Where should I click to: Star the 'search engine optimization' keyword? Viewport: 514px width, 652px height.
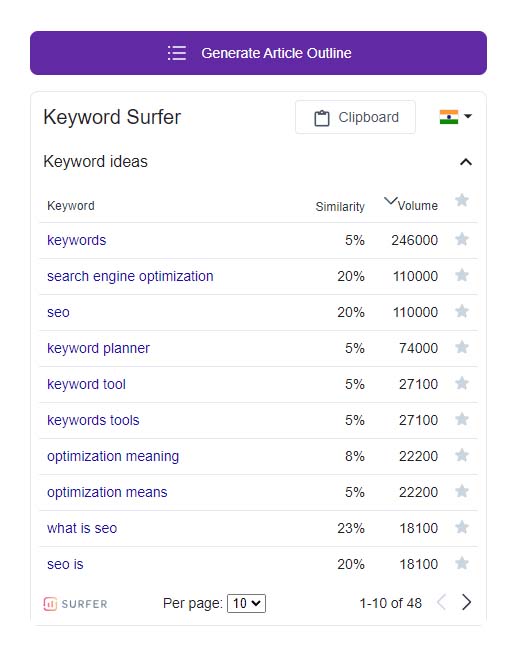462,275
